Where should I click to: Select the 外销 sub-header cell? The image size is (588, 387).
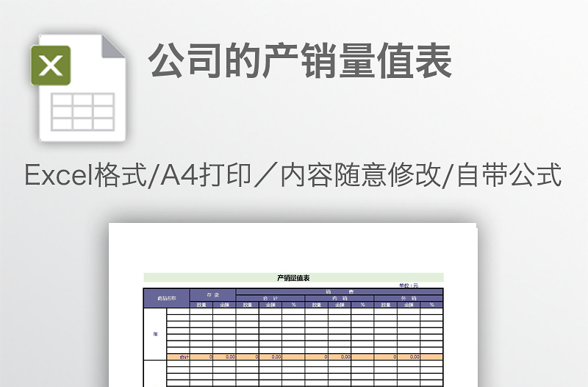point(409,299)
